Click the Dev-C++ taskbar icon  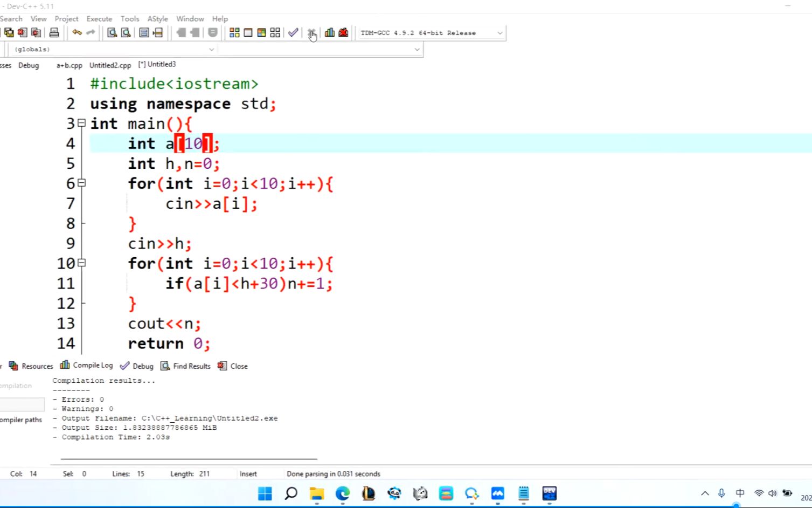click(550, 493)
